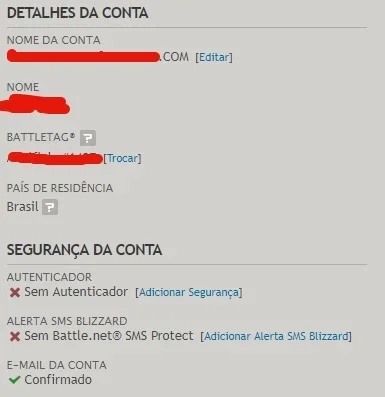The width and height of the screenshot is (385, 397).
Task: Click the Confirmado email status text
Action: click(x=58, y=380)
